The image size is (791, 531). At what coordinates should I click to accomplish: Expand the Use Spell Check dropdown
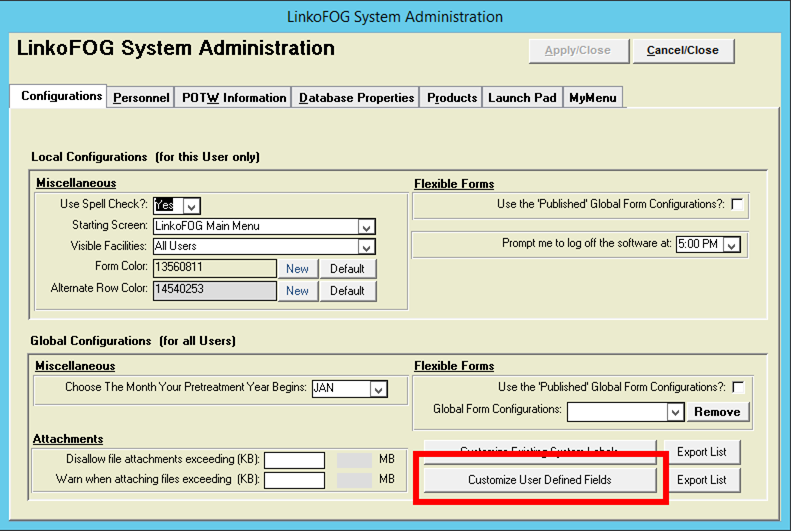click(192, 206)
